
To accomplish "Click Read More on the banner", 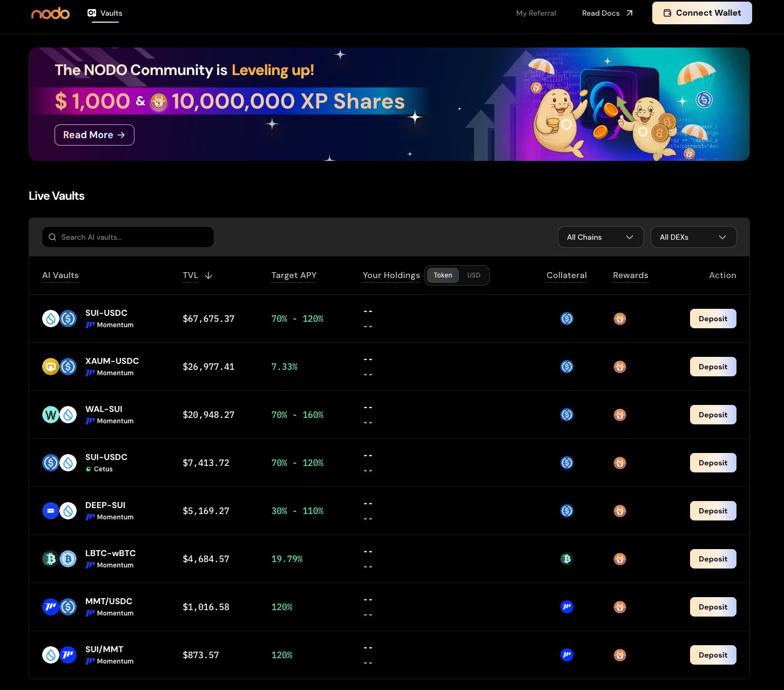I will click(94, 135).
